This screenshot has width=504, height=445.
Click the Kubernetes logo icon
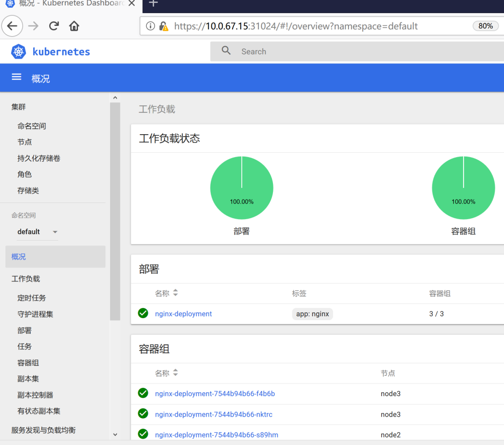point(19,52)
